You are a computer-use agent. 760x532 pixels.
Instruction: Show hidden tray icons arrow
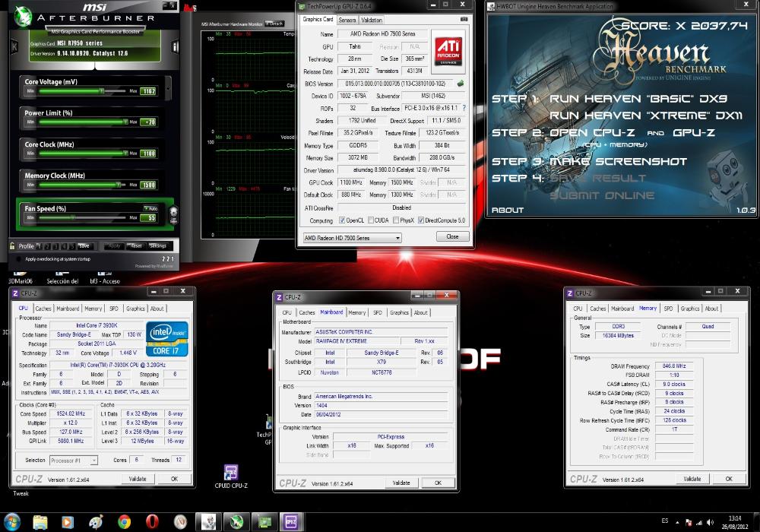point(677,522)
